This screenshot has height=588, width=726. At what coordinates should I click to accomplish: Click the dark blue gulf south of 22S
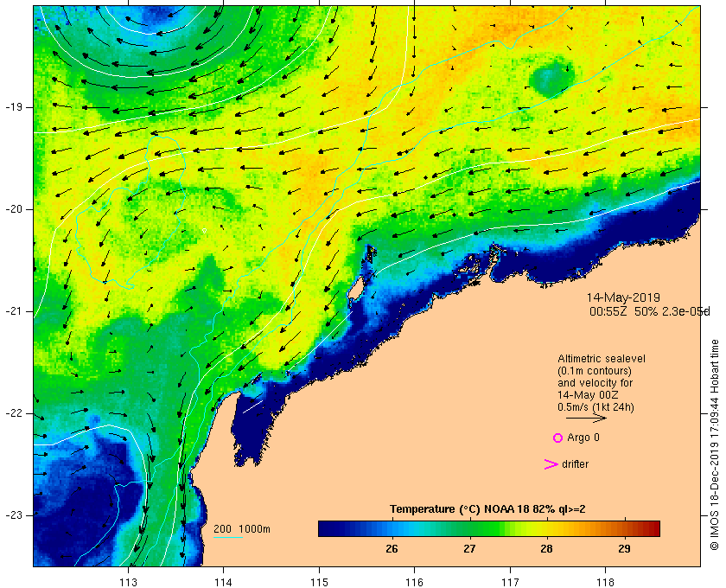click(252, 429)
